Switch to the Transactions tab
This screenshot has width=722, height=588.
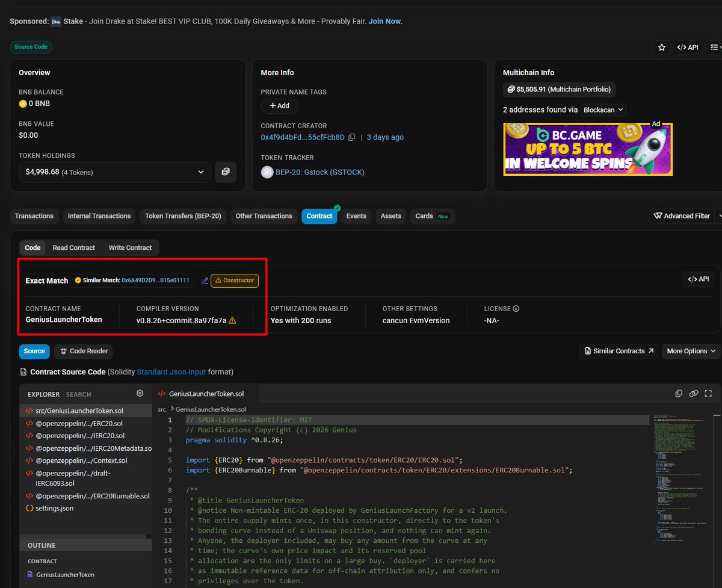click(34, 216)
